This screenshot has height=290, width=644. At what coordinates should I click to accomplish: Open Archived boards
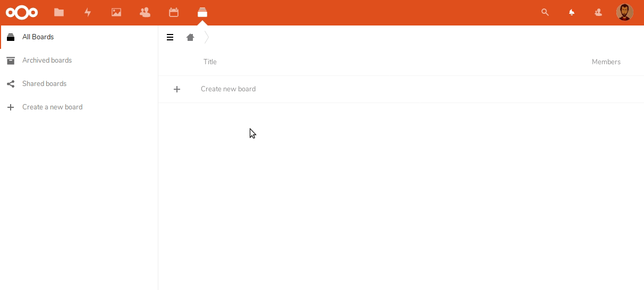pyautogui.click(x=47, y=61)
